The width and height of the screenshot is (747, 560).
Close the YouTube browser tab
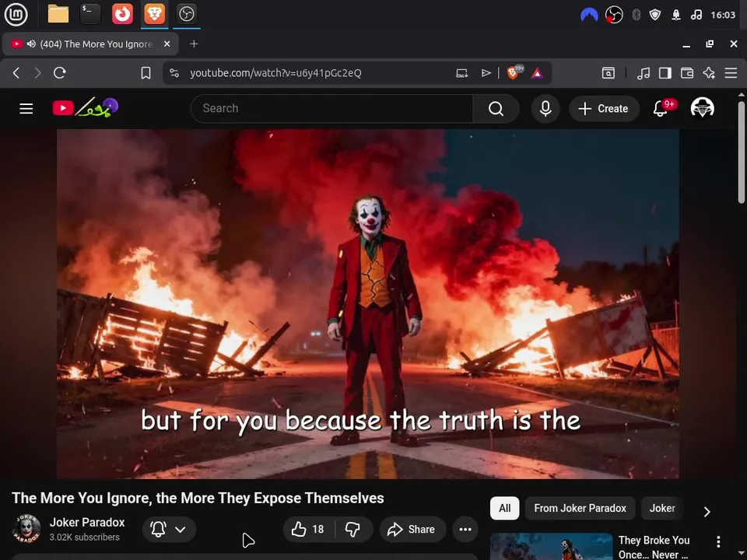tap(167, 44)
